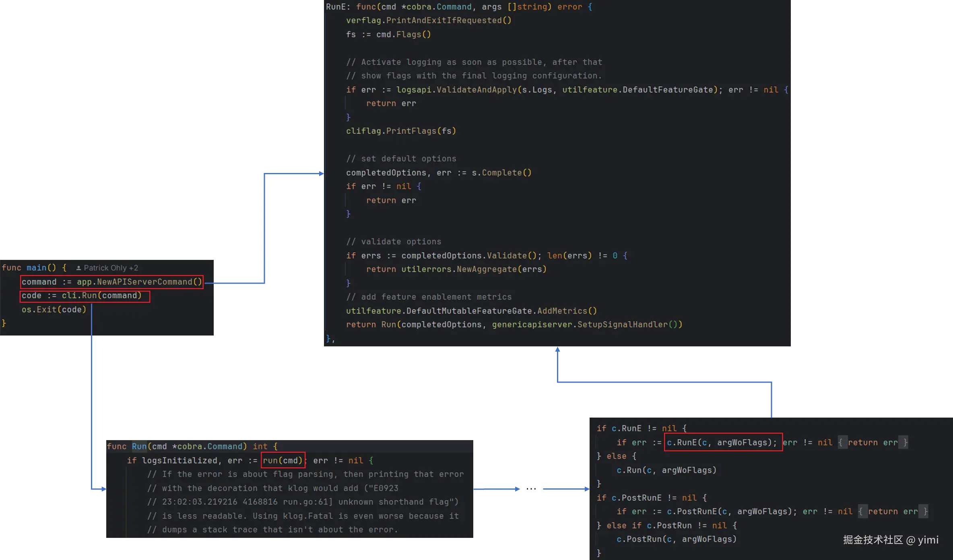Click run(cmd) call in red box
The width and height of the screenshot is (953, 560).
(x=283, y=461)
